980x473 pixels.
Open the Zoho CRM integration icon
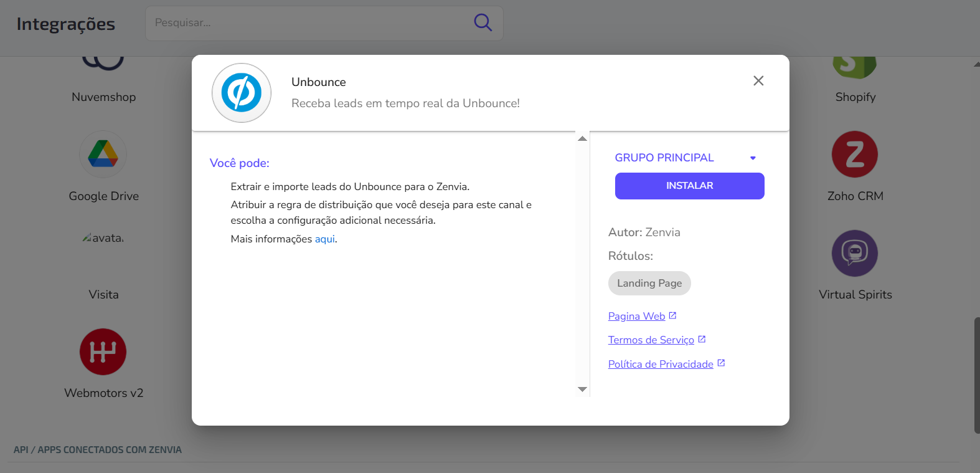855,154
